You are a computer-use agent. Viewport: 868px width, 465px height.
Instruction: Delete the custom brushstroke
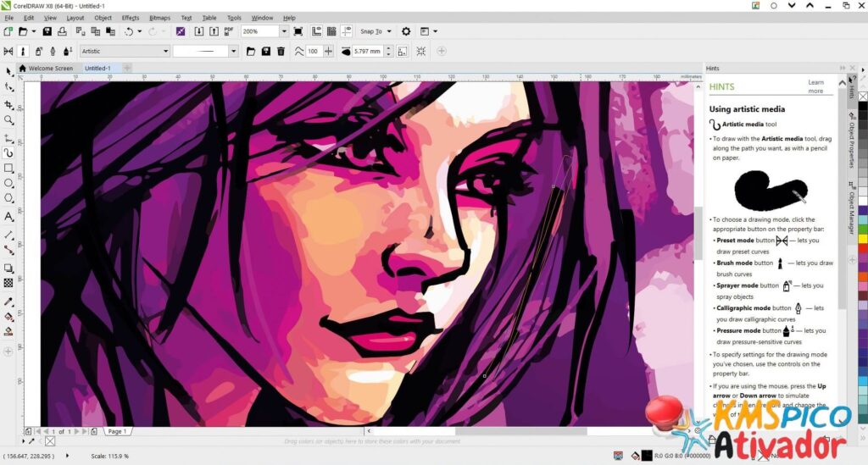[x=281, y=51]
